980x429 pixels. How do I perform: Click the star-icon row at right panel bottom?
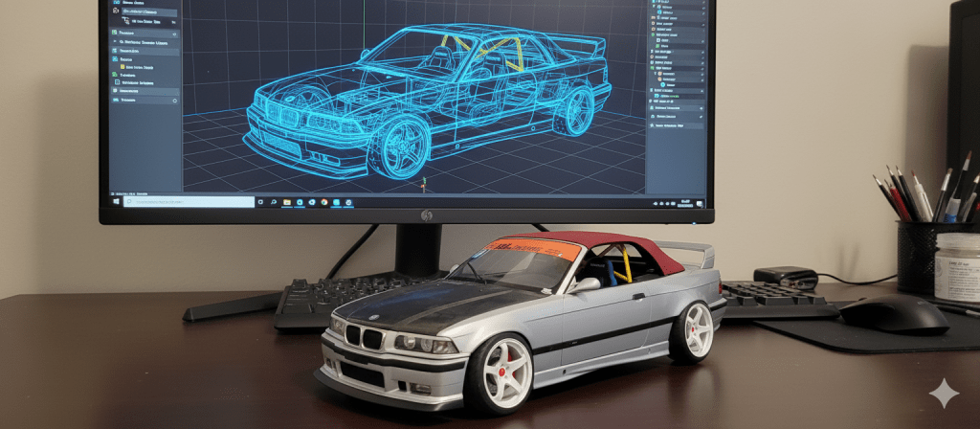click(x=675, y=125)
